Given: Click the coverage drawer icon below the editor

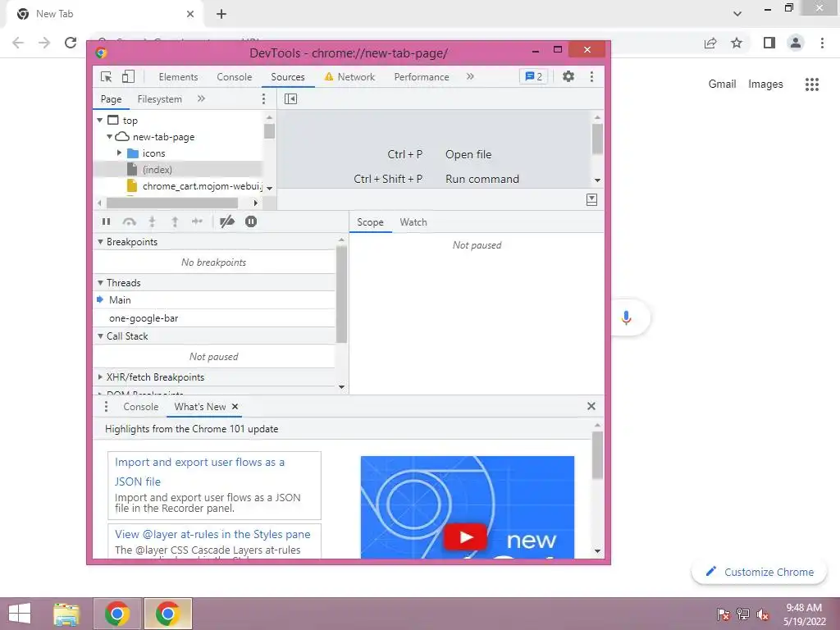Looking at the screenshot, I should coord(591,200).
